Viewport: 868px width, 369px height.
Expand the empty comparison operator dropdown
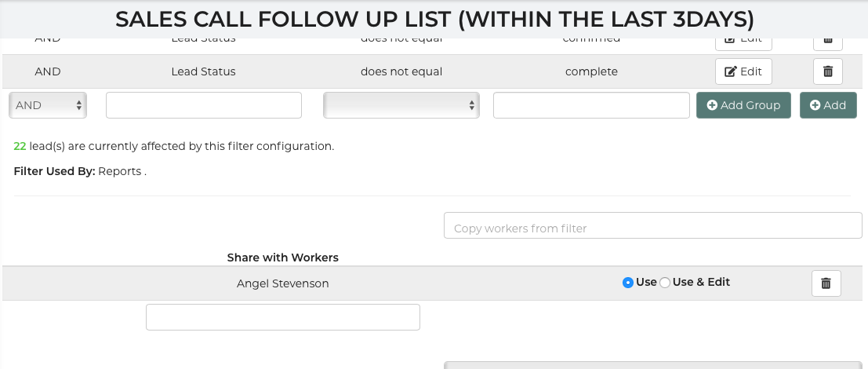coord(401,105)
